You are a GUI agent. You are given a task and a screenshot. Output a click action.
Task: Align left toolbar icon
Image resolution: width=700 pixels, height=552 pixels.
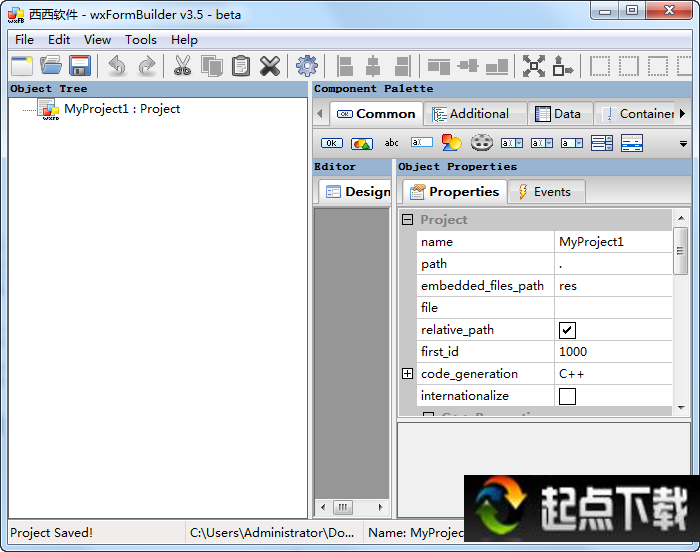[x=344, y=66]
